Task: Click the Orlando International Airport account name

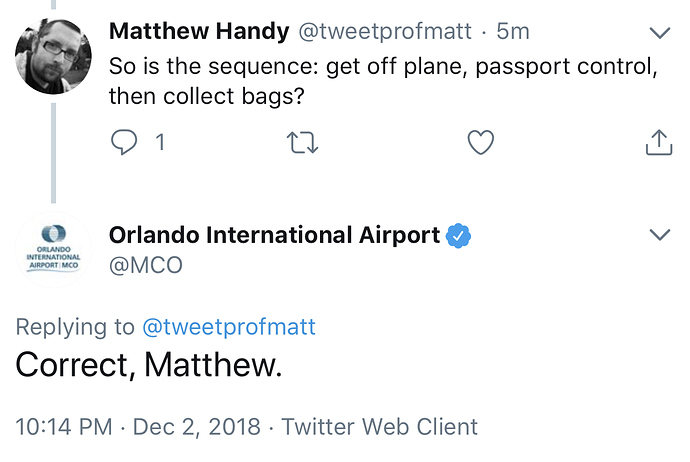Action: pos(274,236)
